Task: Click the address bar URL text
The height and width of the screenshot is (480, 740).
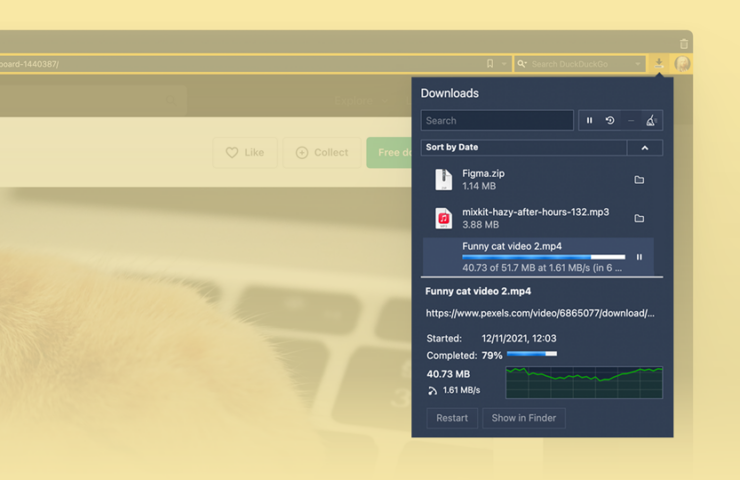Action: (x=29, y=64)
